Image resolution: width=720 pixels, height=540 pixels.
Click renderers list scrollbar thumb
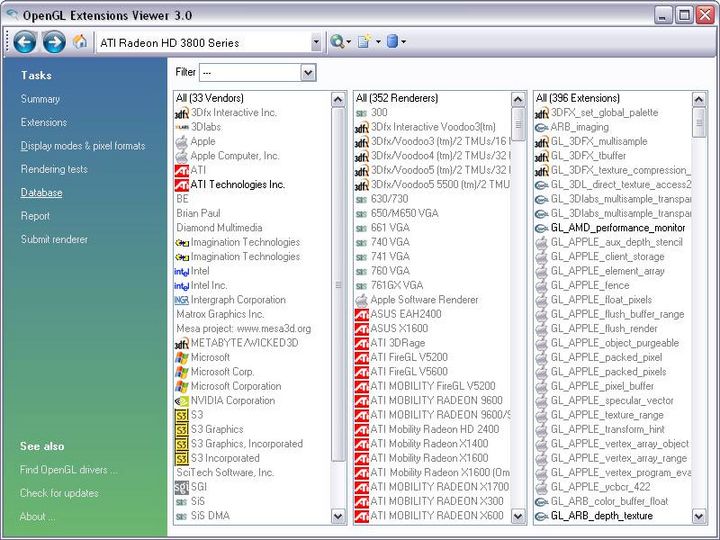pos(518,124)
